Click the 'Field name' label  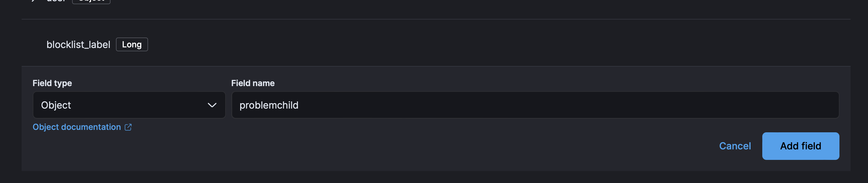(x=253, y=83)
